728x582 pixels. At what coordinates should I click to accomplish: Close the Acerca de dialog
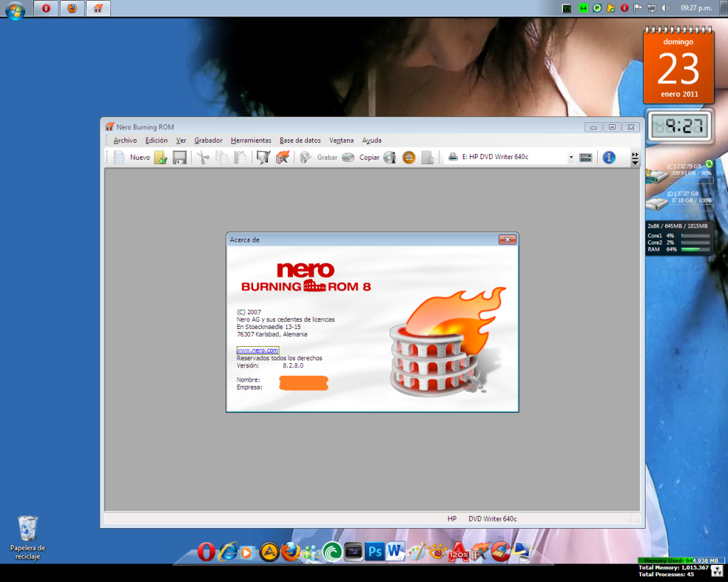(508, 239)
